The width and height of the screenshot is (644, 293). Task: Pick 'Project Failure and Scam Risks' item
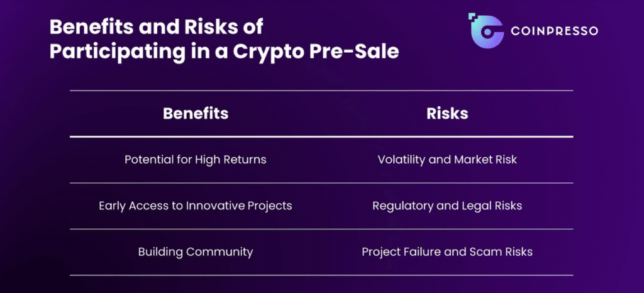[447, 252]
